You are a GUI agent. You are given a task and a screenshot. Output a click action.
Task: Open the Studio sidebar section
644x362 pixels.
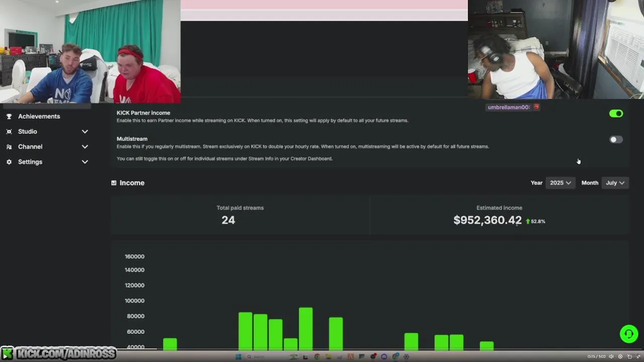[x=28, y=131]
